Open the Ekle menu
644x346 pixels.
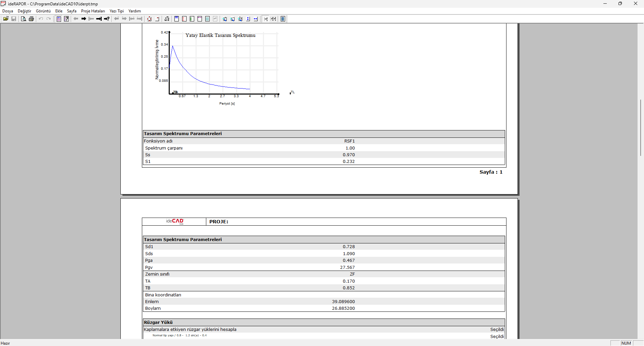pos(59,11)
